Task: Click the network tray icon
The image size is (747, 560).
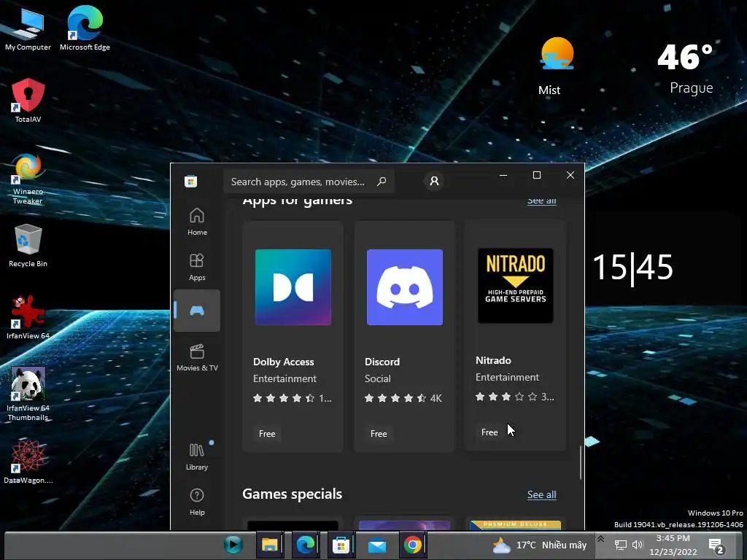Action: tap(620, 545)
